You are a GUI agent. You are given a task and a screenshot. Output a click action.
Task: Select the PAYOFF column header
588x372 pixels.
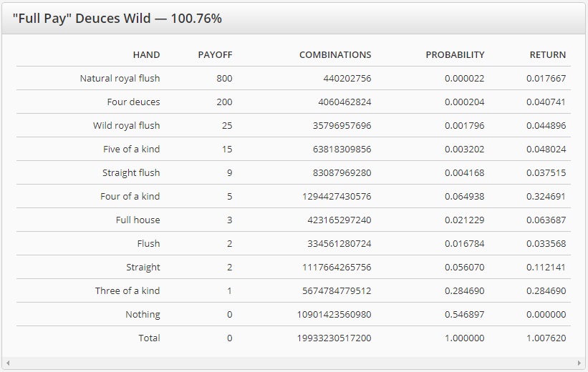click(x=215, y=54)
